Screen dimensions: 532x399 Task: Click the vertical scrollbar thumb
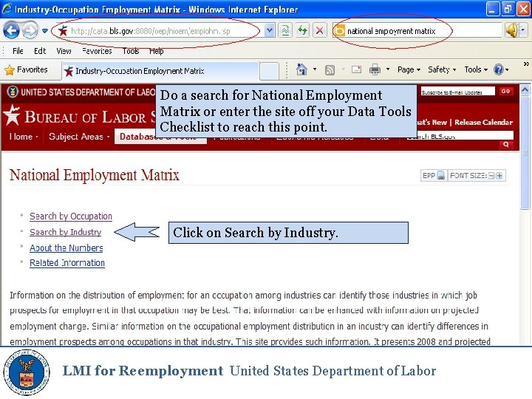(x=525, y=153)
